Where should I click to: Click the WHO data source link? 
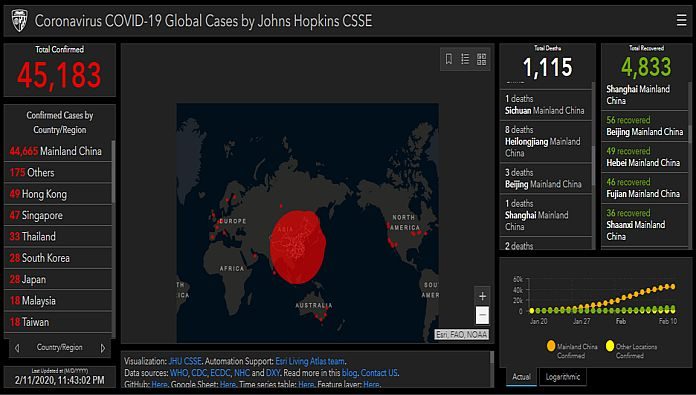pyautogui.click(x=179, y=373)
